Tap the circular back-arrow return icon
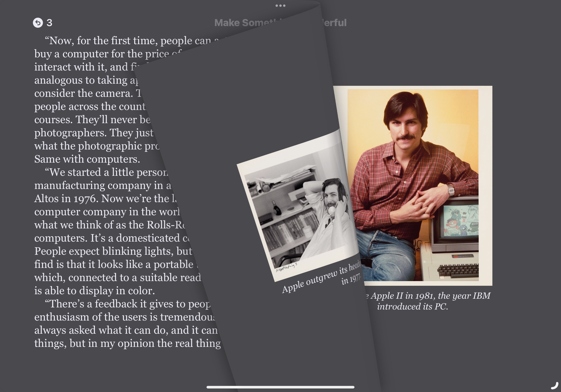Viewport: 561px width, 392px height. (x=38, y=23)
